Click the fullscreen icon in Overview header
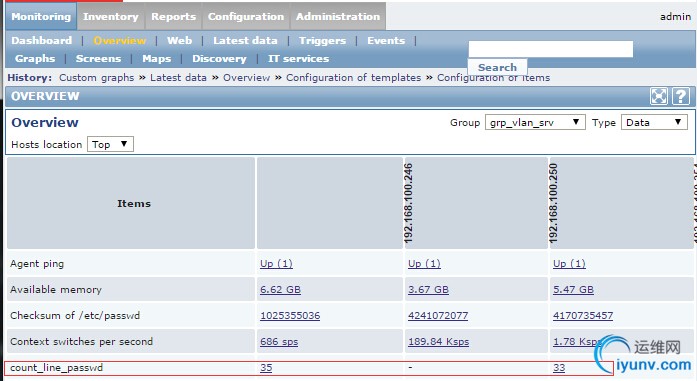This screenshot has width=697, height=381. pyautogui.click(x=658, y=96)
